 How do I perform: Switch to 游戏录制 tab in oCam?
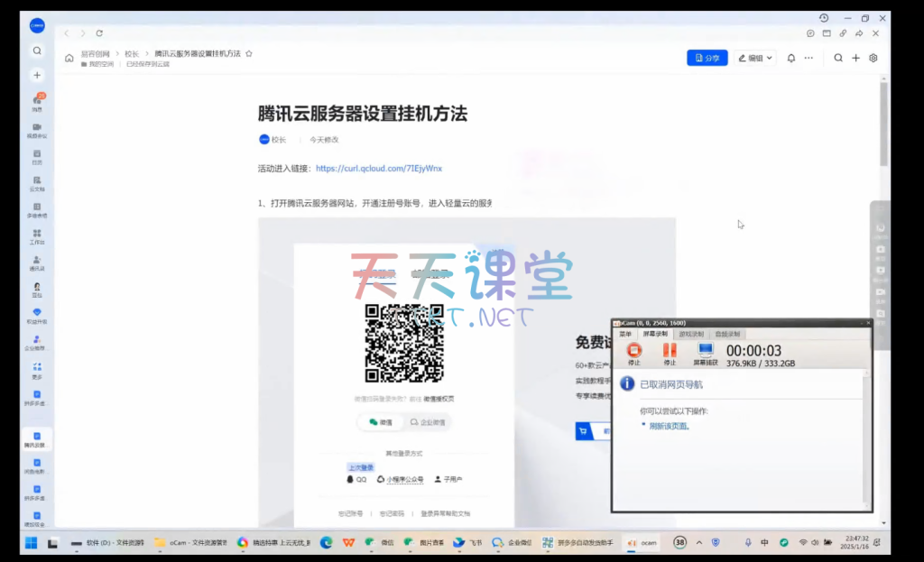click(691, 334)
